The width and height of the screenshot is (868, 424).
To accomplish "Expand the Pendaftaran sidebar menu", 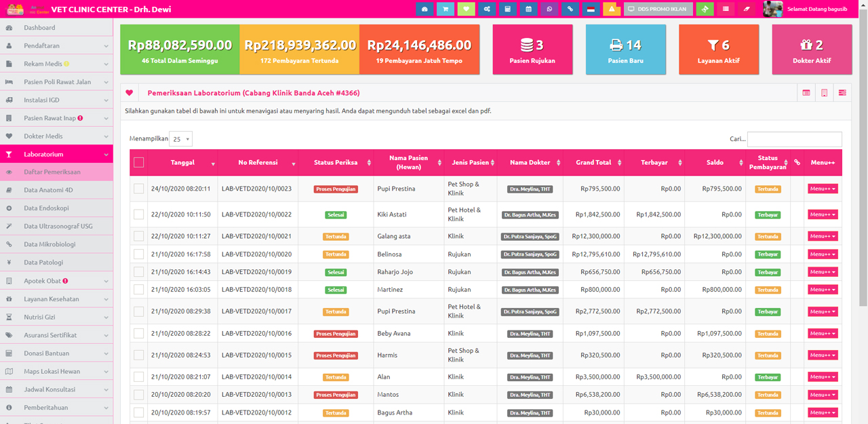I will (x=56, y=45).
